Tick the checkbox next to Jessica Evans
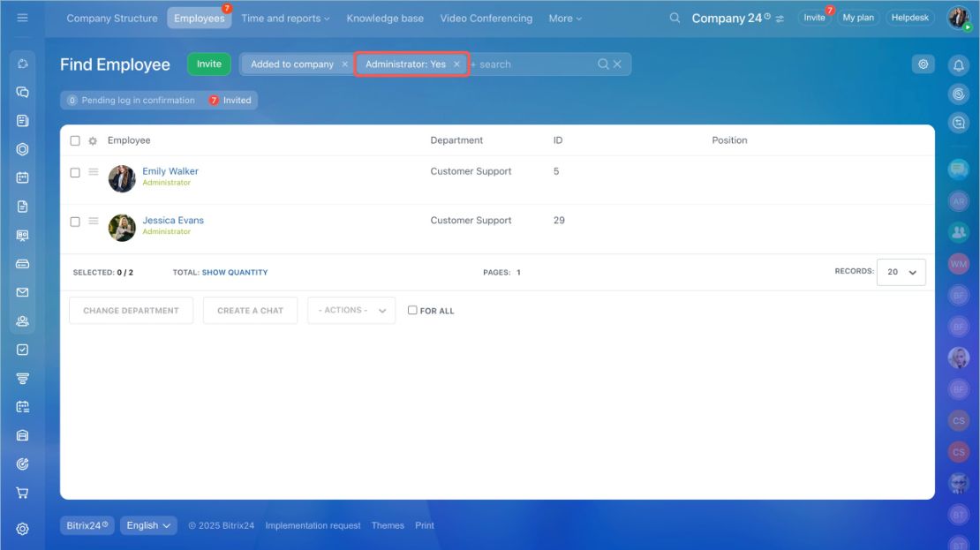Screen dimensions: 980x550 [75, 222]
